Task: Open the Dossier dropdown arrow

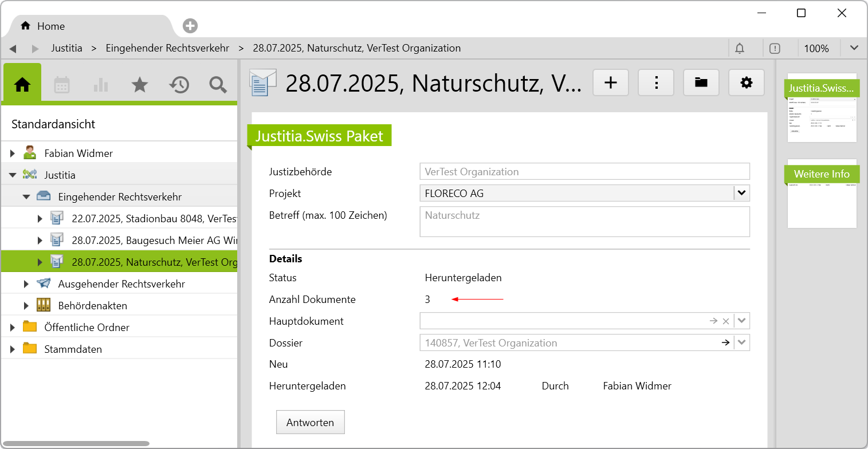Action: (742, 343)
